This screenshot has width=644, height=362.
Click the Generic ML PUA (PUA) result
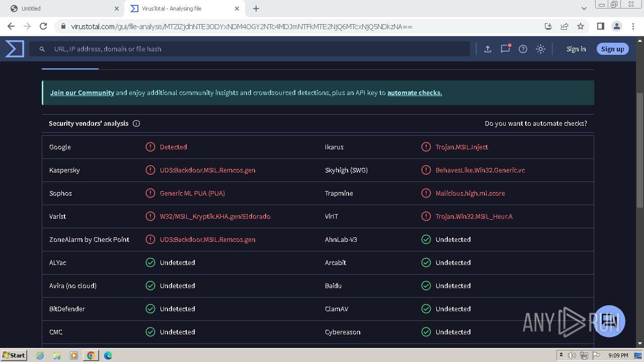(x=192, y=193)
